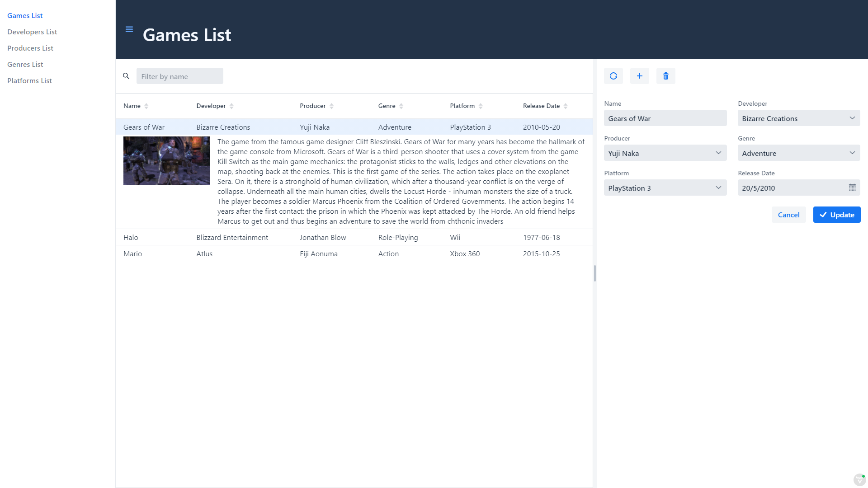This screenshot has height=488, width=868.
Task: Sort table by Release Date
Action: pos(566,106)
